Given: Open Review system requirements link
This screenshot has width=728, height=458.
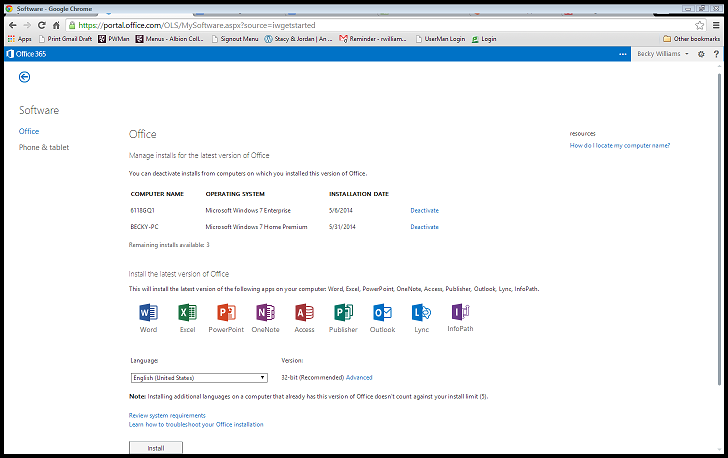Looking at the screenshot, I should pyautogui.click(x=167, y=415).
